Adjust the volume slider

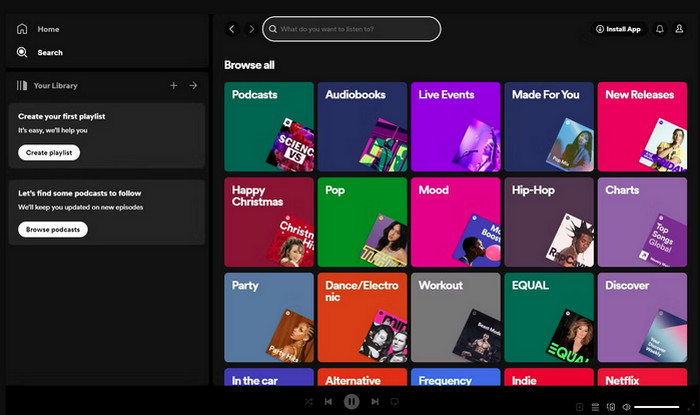point(658,406)
